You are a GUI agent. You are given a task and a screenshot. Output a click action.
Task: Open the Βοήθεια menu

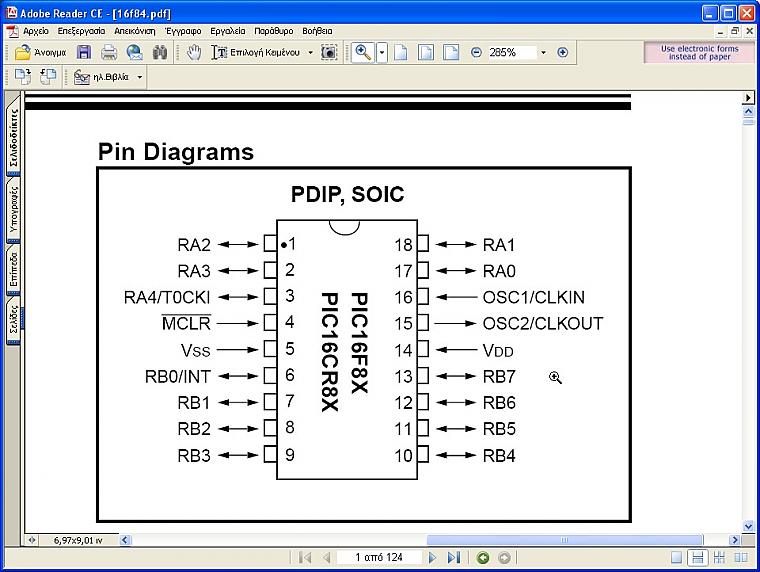click(x=317, y=31)
